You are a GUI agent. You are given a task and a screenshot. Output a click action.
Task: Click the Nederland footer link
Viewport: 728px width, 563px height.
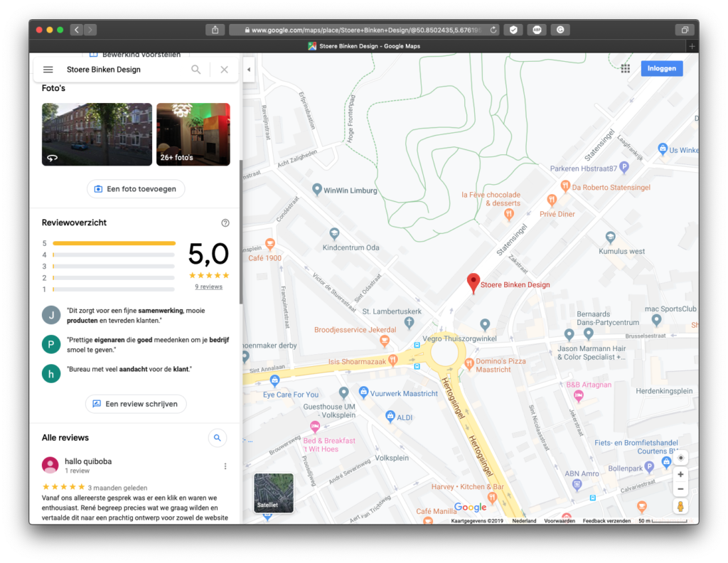tap(524, 521)
